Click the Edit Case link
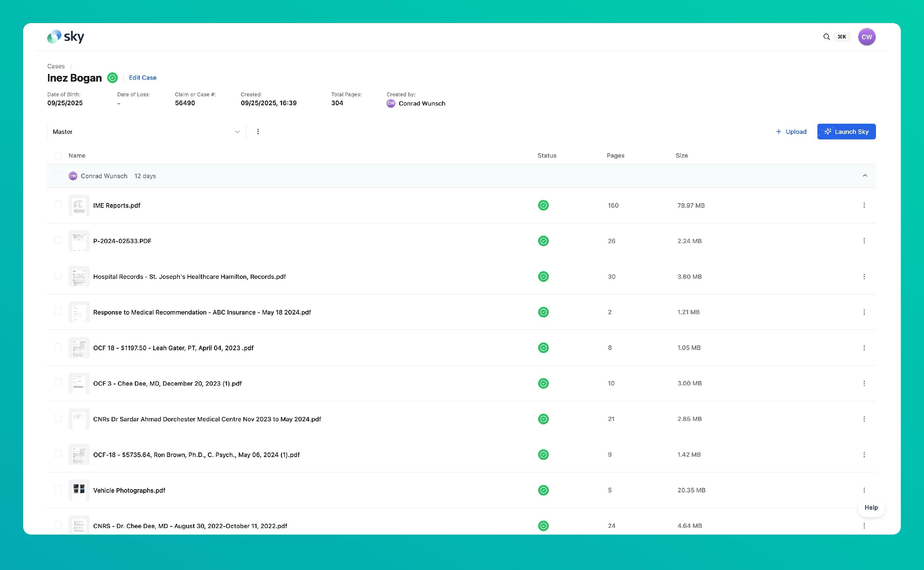 tap(143, 78)
